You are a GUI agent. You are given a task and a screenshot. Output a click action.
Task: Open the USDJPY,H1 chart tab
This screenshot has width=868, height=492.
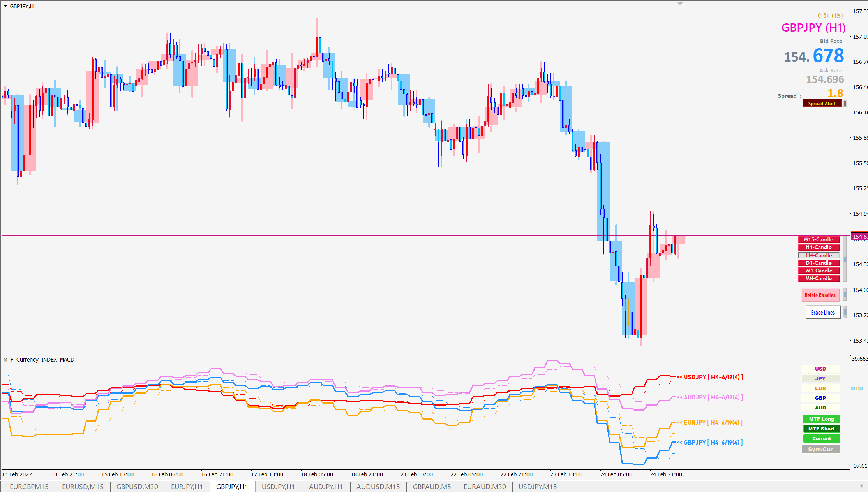[x=278, y=487]
